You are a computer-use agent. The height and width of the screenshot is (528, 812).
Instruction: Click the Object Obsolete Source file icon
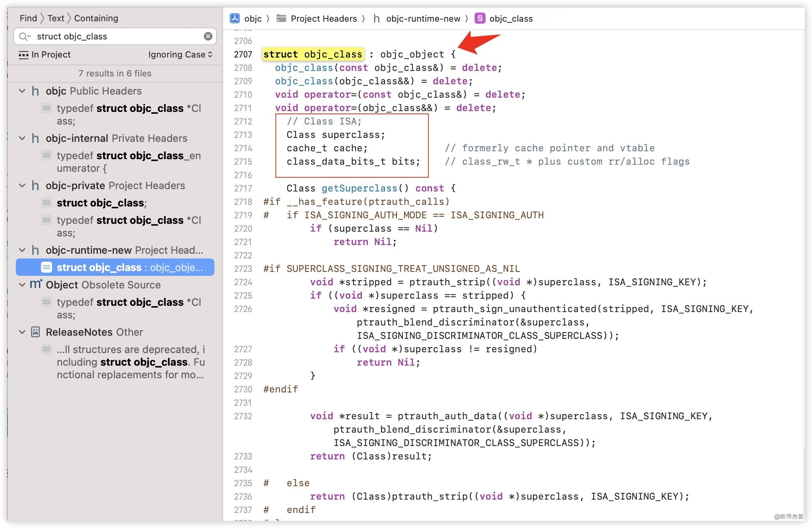(x=35, y=284)
